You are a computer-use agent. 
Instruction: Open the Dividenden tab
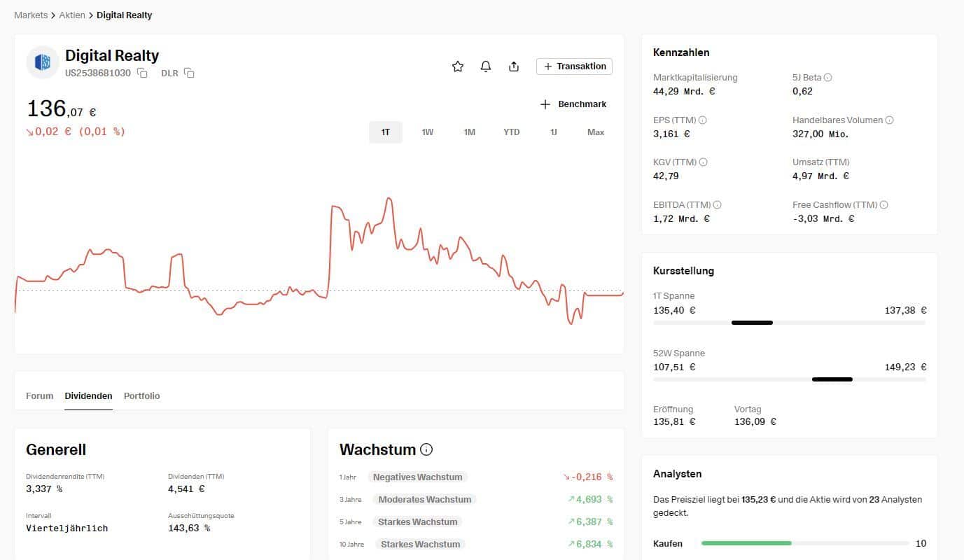(x=88, y=396)
